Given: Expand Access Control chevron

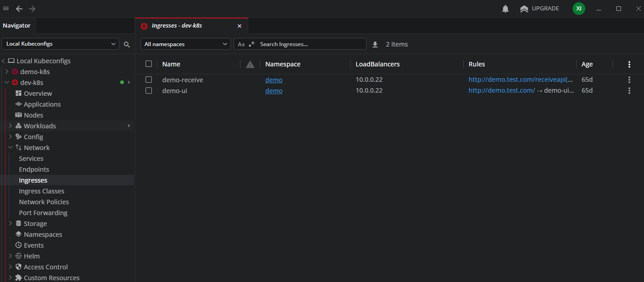Looking at the screenshot, I should 10,267.
